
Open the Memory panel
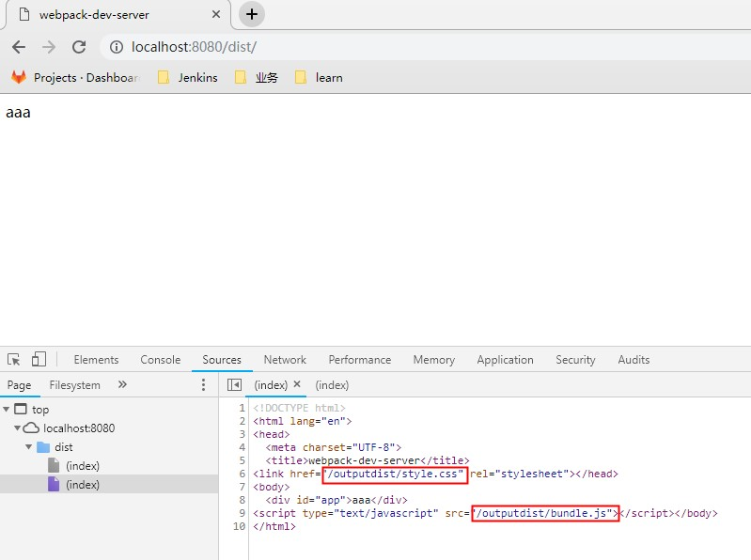pos(434,360)
